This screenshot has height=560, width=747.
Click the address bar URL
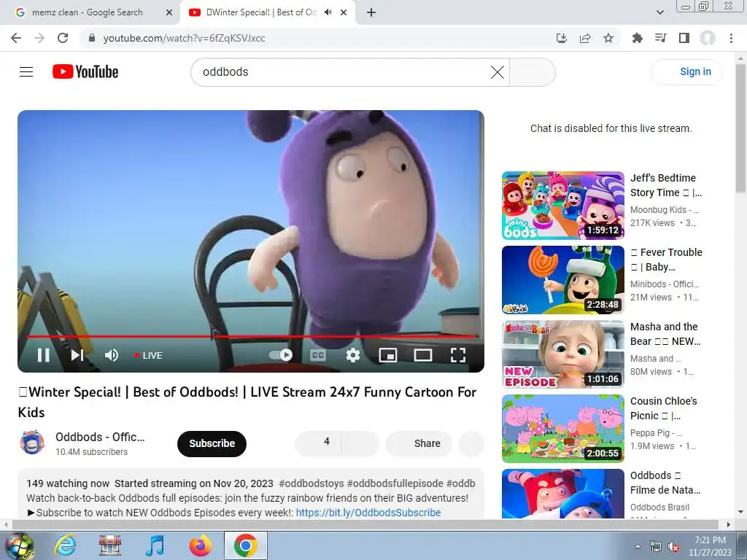[185, 38]
